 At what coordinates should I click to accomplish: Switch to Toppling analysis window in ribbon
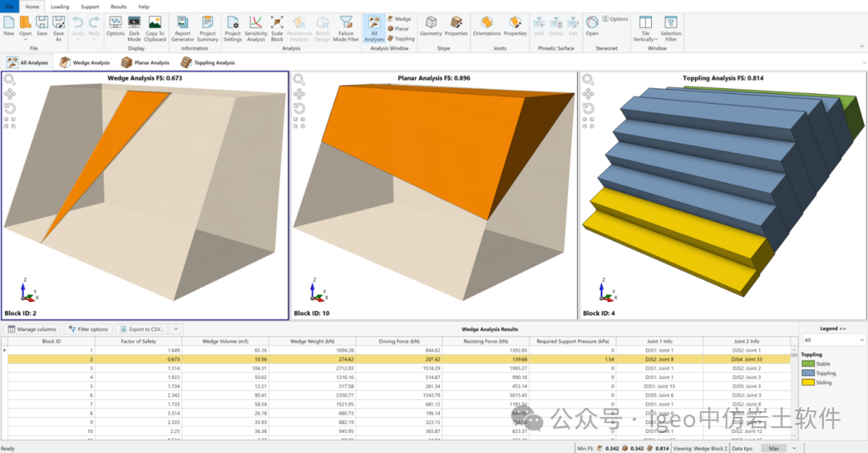pos(401,39)
